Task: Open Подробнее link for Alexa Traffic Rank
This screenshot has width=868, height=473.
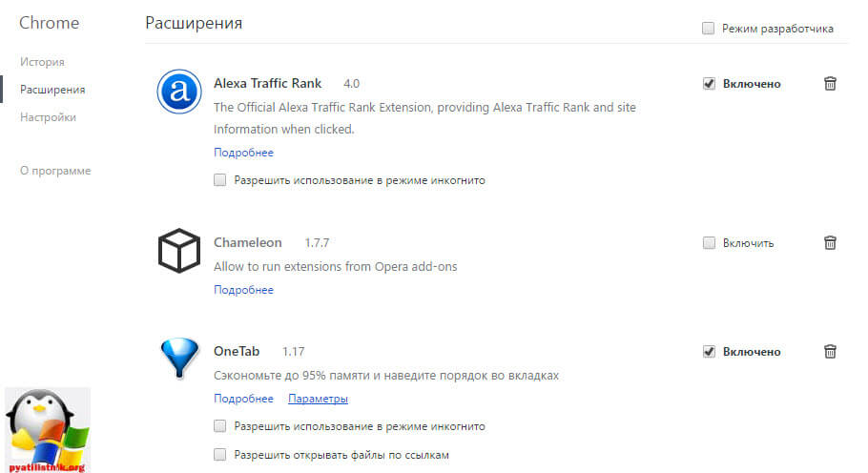Action: pos(243,153)
